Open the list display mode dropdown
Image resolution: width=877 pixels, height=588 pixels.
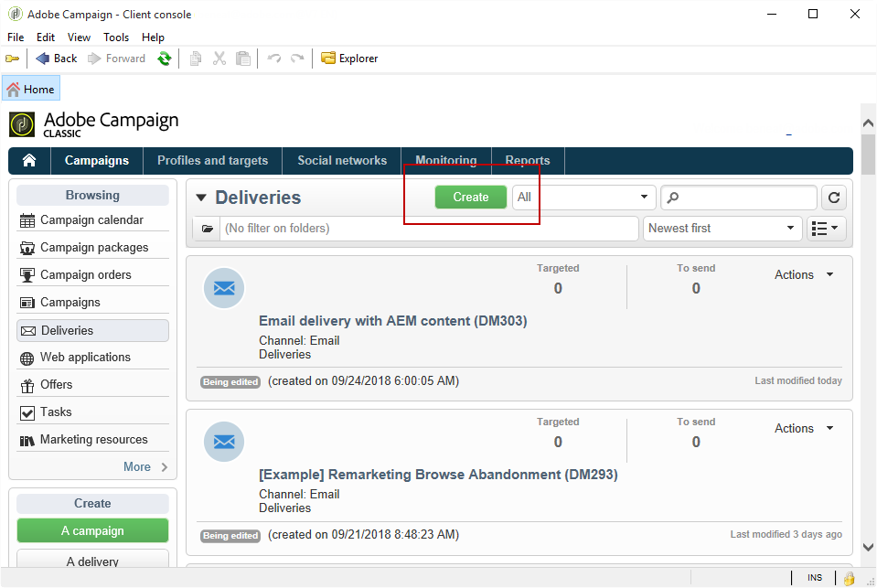tap(826, 229)
